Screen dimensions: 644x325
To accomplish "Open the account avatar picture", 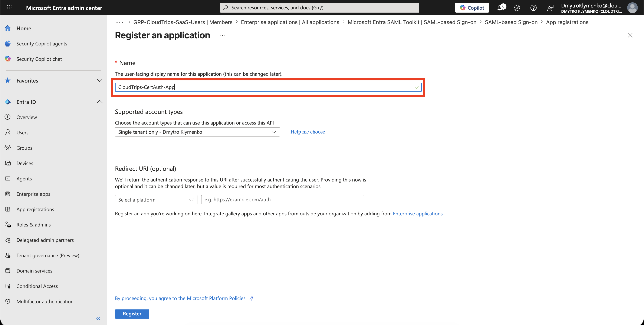I will 632,8.
